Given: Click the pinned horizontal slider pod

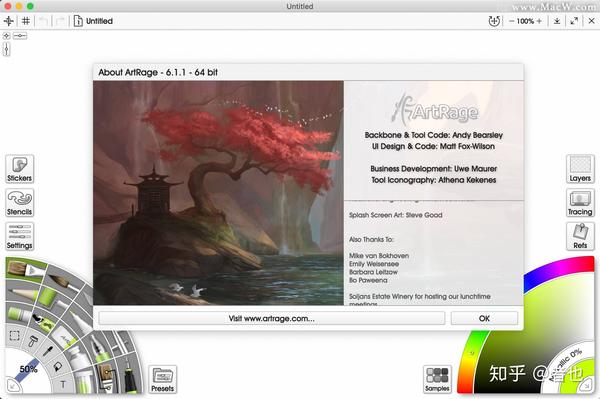Looking at the screenshot, I should tap(20, 36).
